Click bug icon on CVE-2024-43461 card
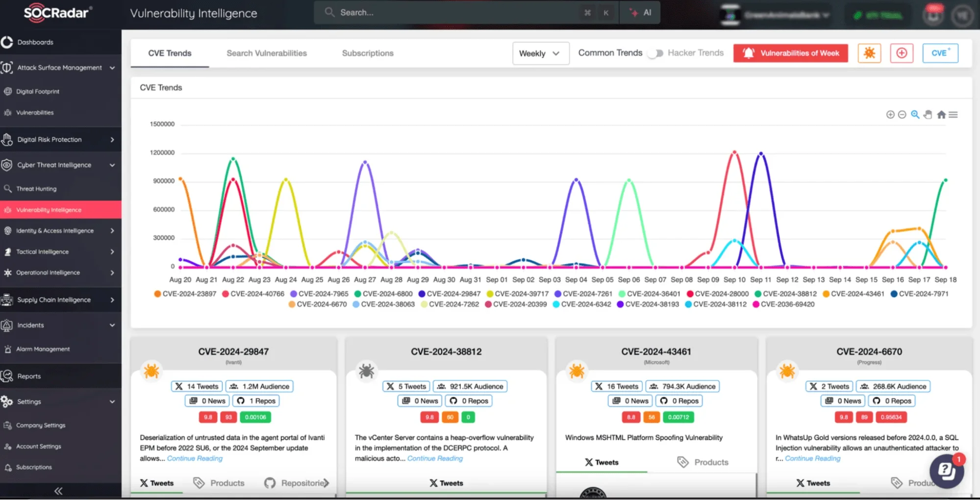 pos(577,371)
